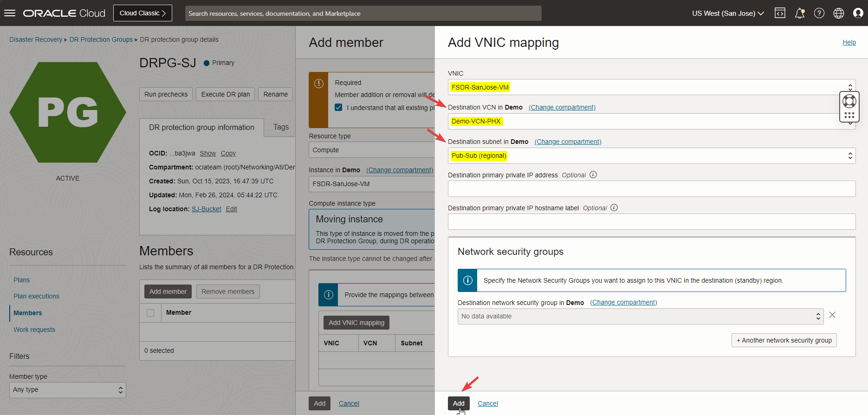This screenshot has height=415, width=868.
Task: Open Cloud Shell developer tools icon
Action: (x=780, y=13)
